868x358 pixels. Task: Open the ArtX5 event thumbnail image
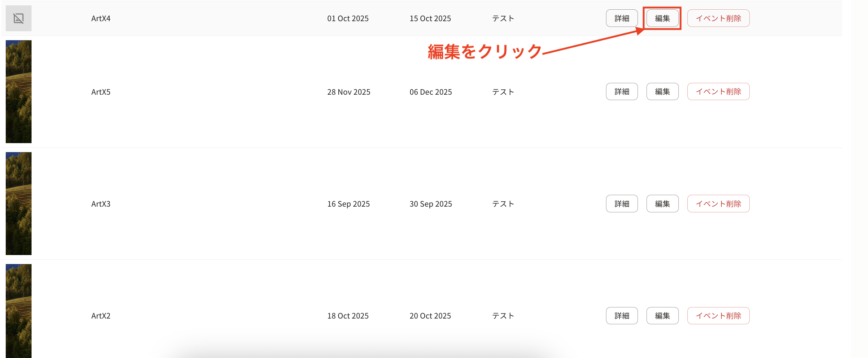click(x=19, y=91)
